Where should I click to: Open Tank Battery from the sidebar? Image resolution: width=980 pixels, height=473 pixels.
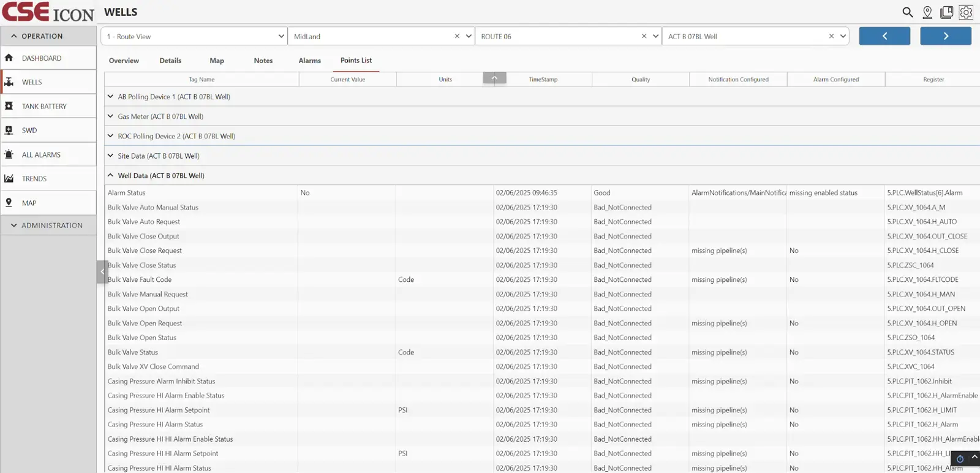(44, 107)
